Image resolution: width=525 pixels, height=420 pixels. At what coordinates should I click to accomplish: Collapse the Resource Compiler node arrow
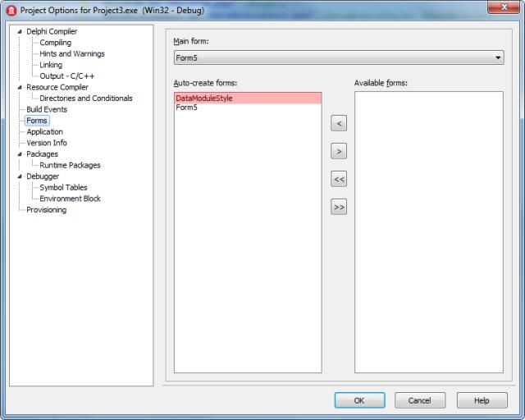(x=20, y=87)
